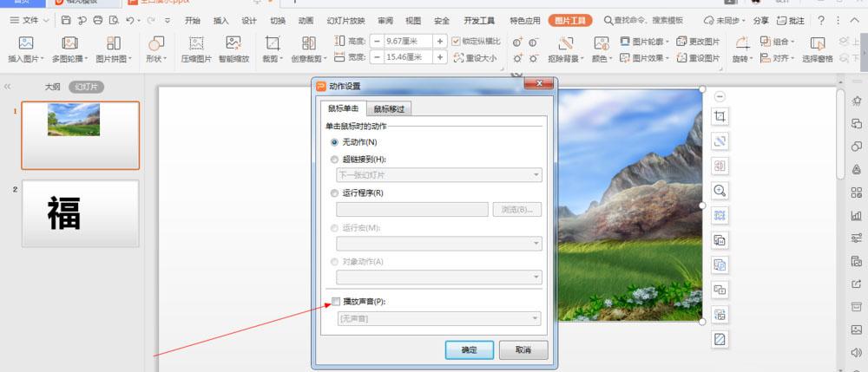Screen dimensions: 868x372
Task: Click the height plus stepper button
Action: pyautogui.click(x=440, y=42)
